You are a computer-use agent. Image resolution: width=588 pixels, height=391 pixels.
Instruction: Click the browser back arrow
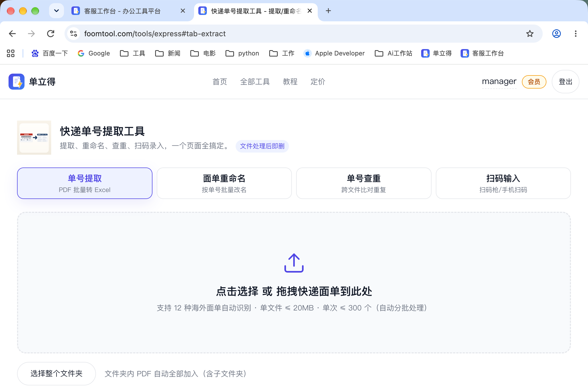pyautogui.click(x=12, y=34)
